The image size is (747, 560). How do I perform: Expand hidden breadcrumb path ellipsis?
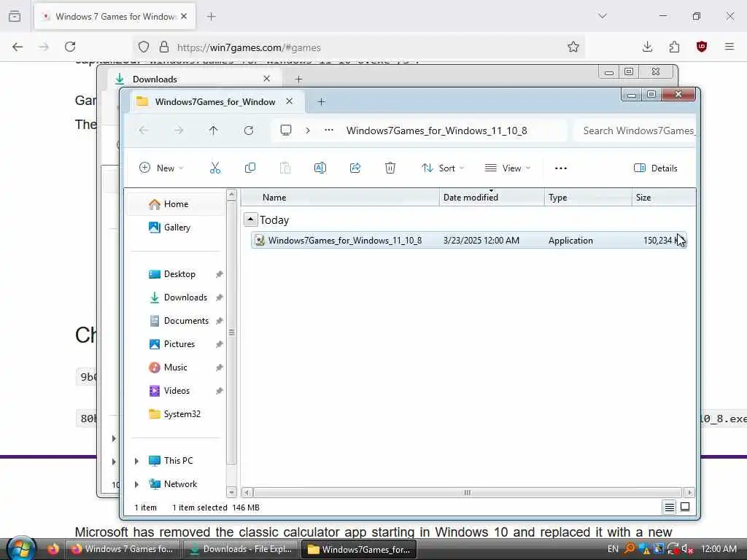[x=329, y=131]
